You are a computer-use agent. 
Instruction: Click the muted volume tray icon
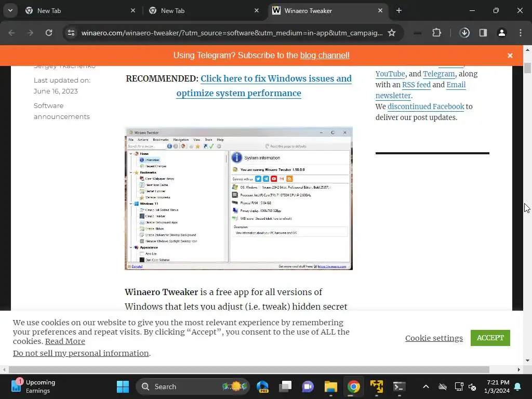click(x=472, y=387)
